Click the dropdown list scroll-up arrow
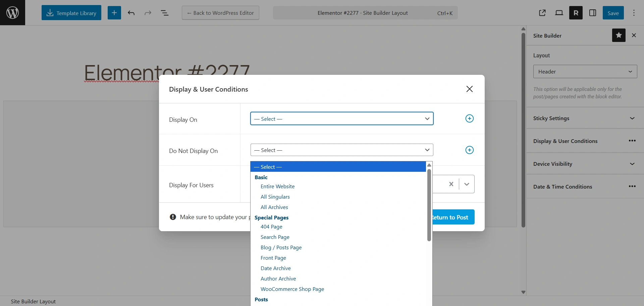This screenshot has width=644, height=306. 429,165
